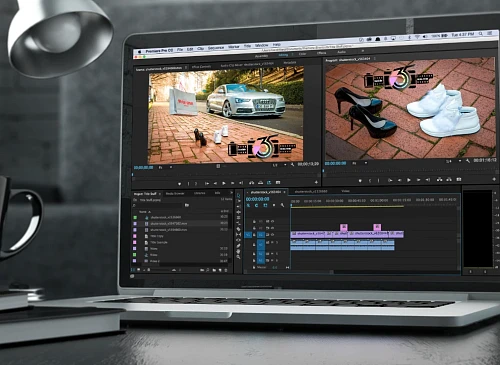This screenshot has height=365, width=500.
Task: Toggle lock on second video track
Action: pyautogui.click(x=254, y=228)
